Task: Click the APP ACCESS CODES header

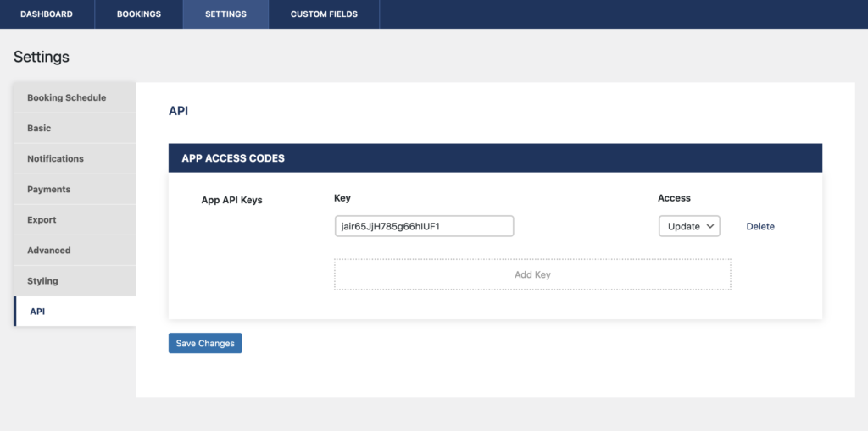Action: [495, 158]
